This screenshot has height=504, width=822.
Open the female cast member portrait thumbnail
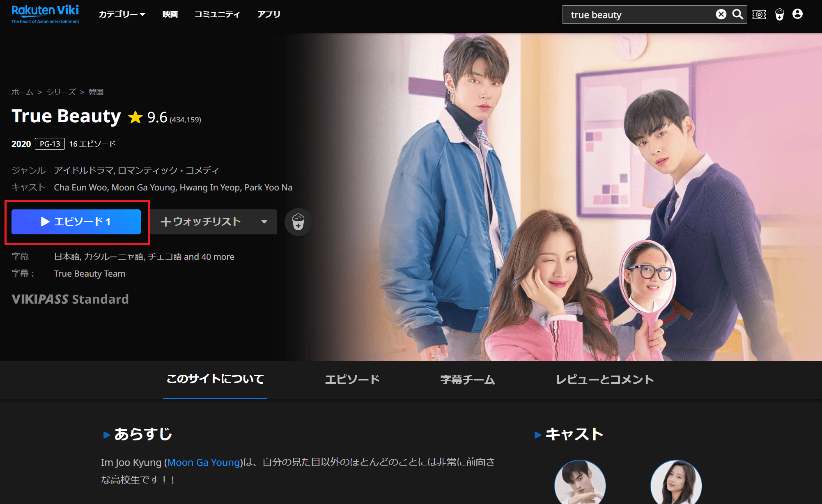(676, 482)
